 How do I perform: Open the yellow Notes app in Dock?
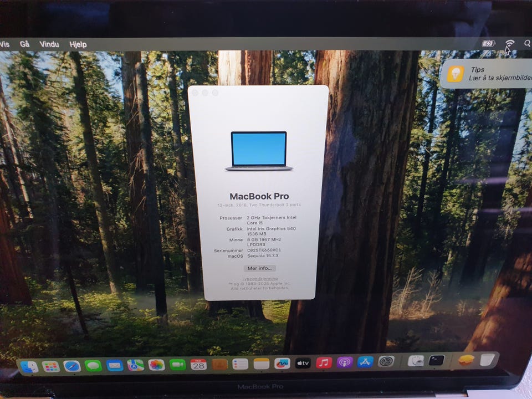pyautogui.click(x=261, y=364)
